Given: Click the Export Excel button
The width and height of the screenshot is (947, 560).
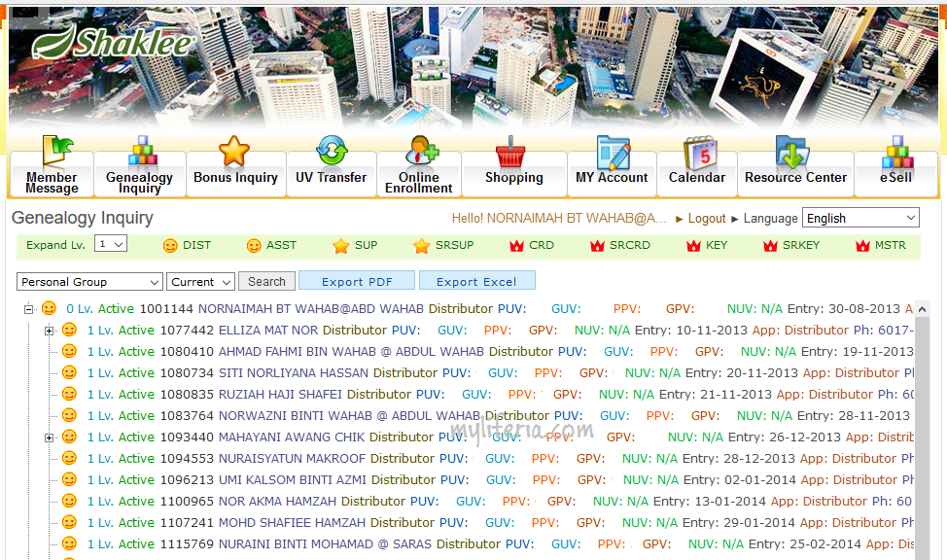Looking at the screenshot, I should click(476, 282).
